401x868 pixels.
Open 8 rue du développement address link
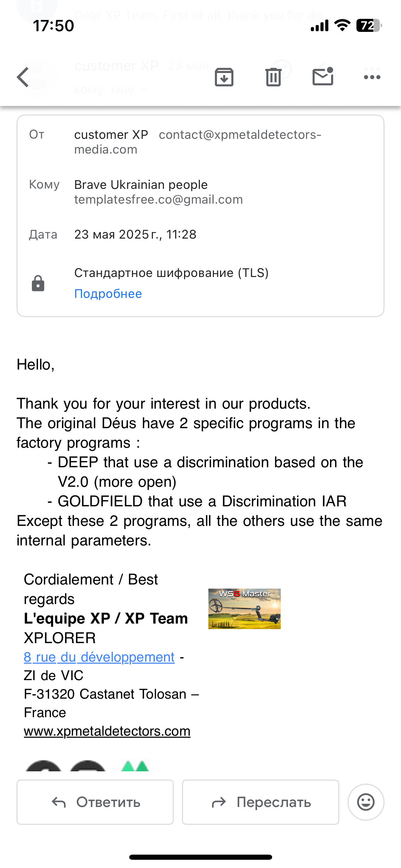coord(99,657)
